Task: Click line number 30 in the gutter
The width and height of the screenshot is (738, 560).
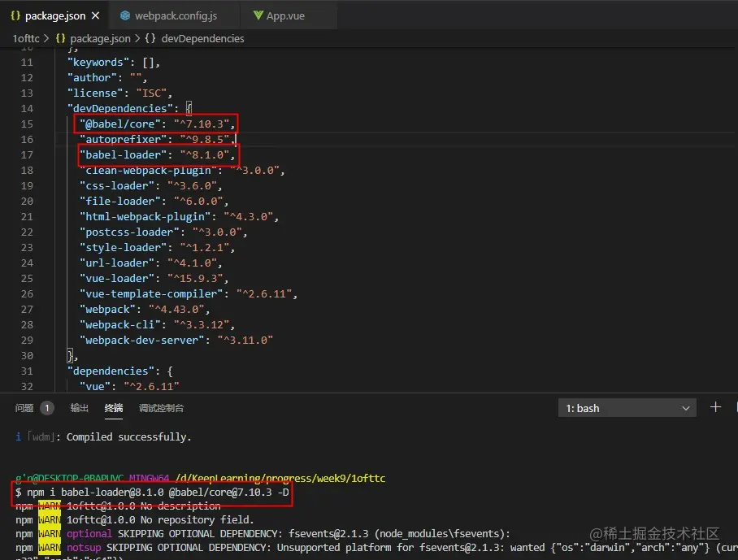Action: coord(27,355)
